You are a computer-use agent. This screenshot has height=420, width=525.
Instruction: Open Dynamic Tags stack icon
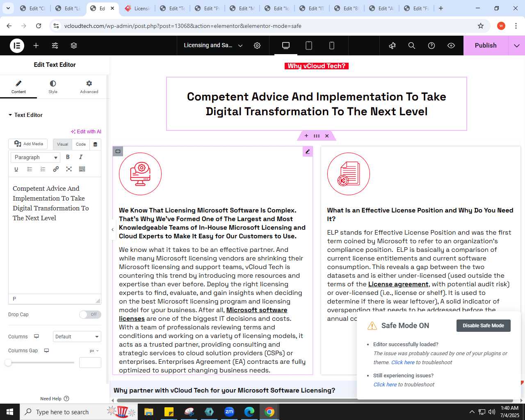95,144
